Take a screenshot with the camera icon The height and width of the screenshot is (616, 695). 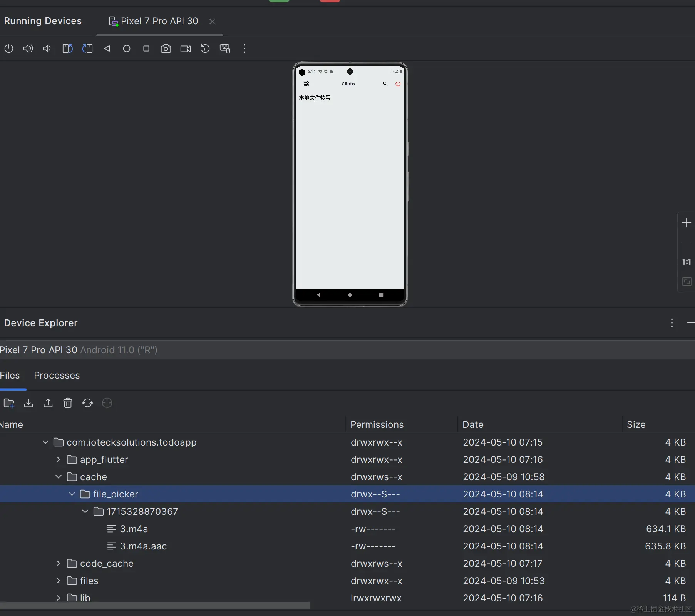click(x=166, y=48)
